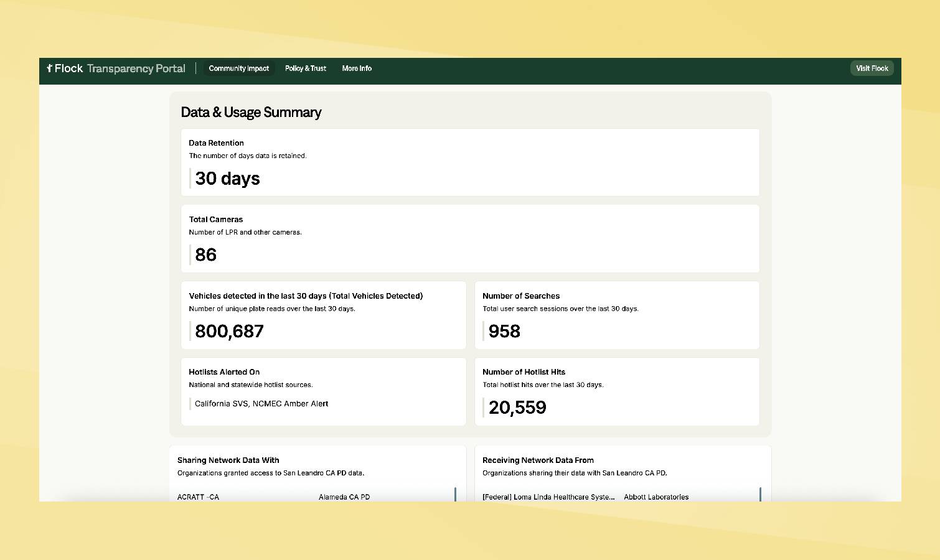The width and height of the screenshot is (940, 560).
Task: Click the Flock logo icon
Action: [x=50, y=68]
